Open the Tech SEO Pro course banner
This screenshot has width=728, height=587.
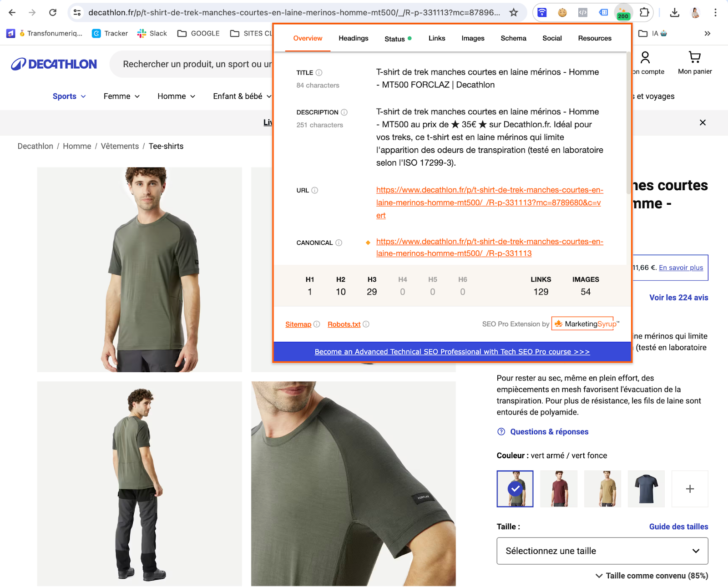tap(452, 352)
